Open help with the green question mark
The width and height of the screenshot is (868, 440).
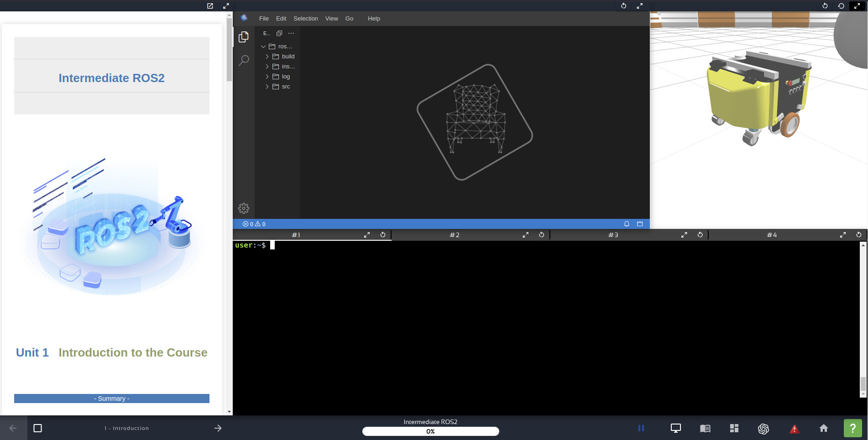click(853, 428)
